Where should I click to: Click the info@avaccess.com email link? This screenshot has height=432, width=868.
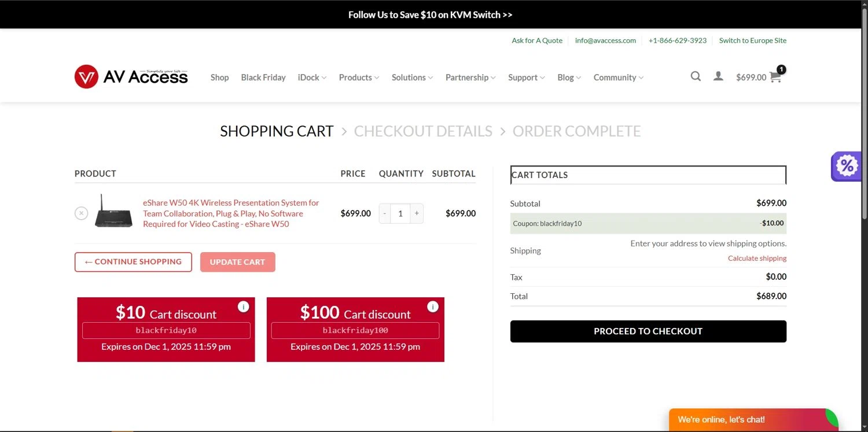[x=605, y=40]
